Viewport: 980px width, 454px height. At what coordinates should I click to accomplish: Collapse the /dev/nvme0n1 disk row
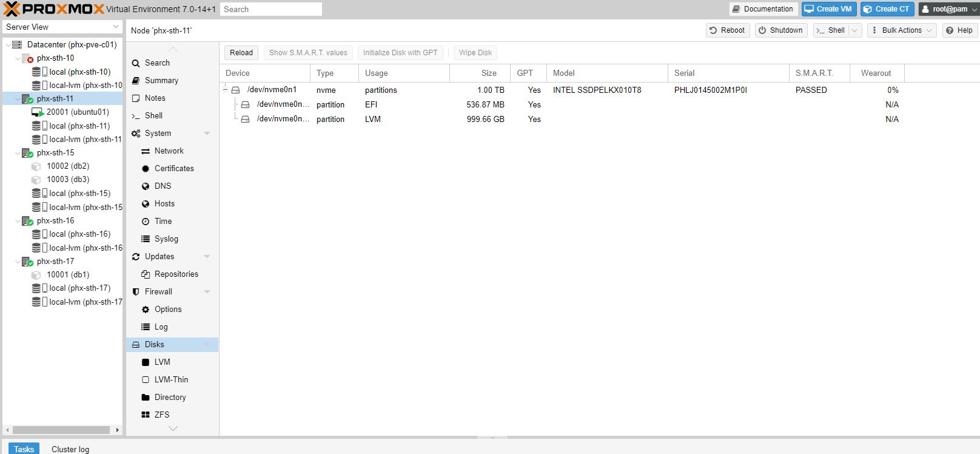pos(226,90)
